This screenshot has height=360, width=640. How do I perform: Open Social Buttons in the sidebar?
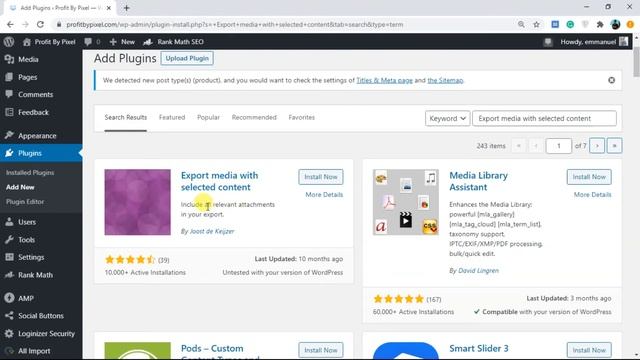[x=41, y=316]
